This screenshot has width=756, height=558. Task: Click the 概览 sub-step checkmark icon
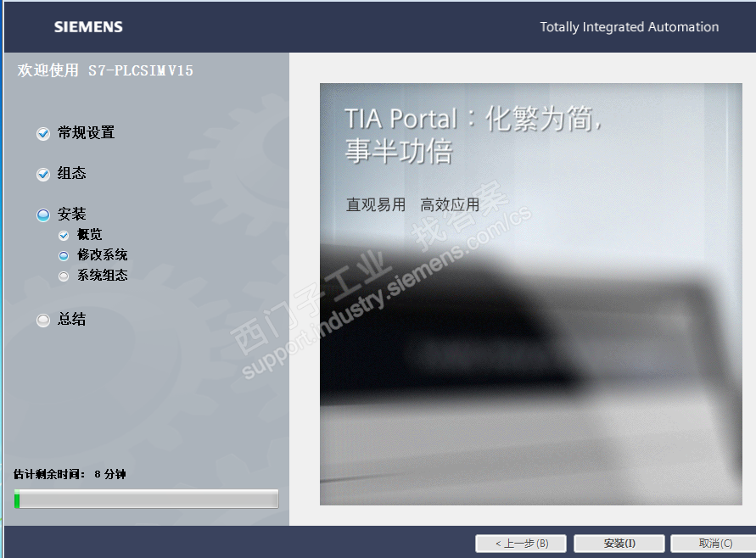click(64, 235)
